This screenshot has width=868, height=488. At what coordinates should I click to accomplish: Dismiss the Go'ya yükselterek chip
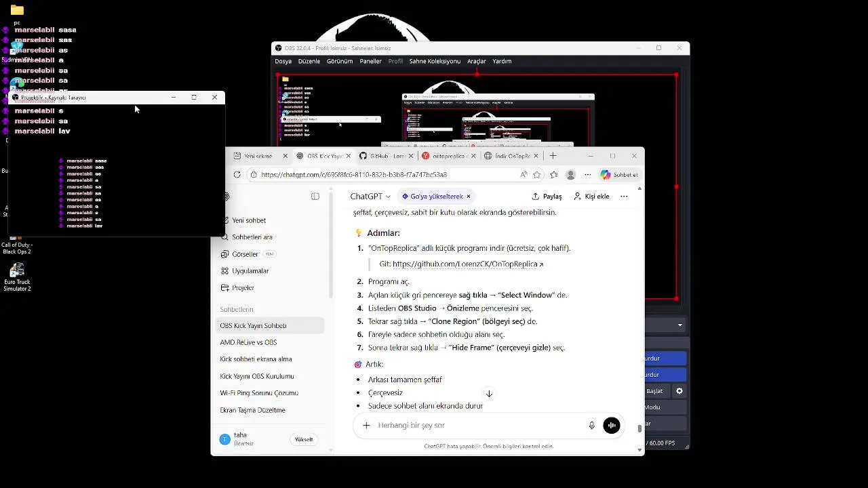click(x=468, y=197)
